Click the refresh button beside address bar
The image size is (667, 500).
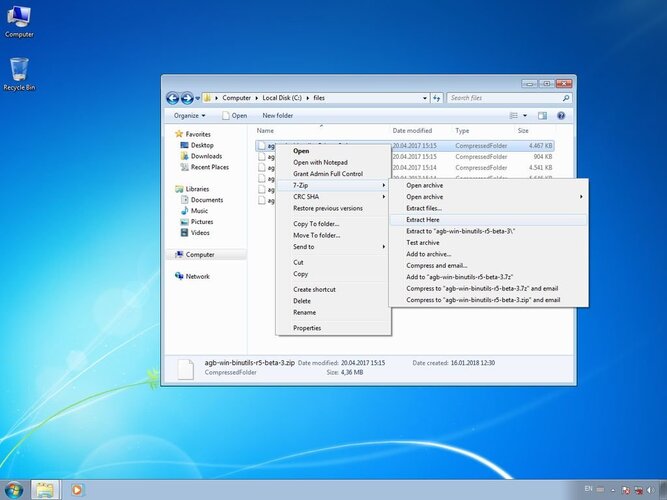coord(436,98)
